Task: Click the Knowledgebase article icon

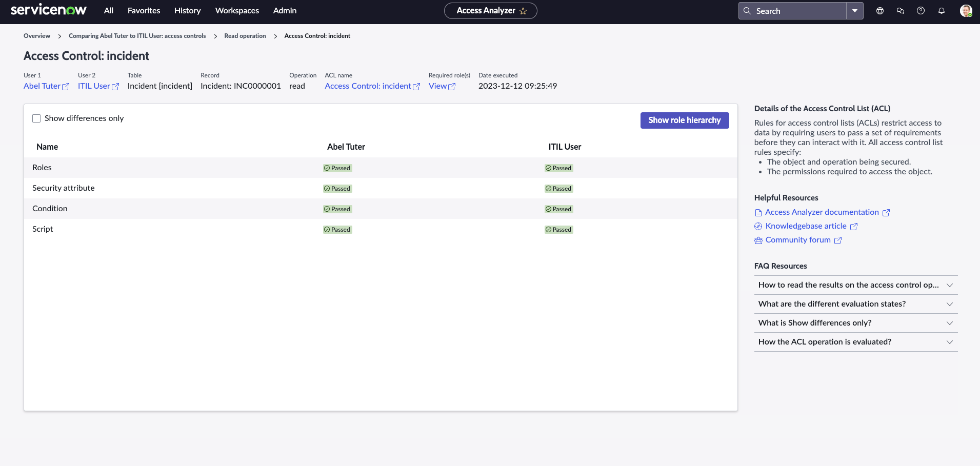Action: tap(758, 227)
